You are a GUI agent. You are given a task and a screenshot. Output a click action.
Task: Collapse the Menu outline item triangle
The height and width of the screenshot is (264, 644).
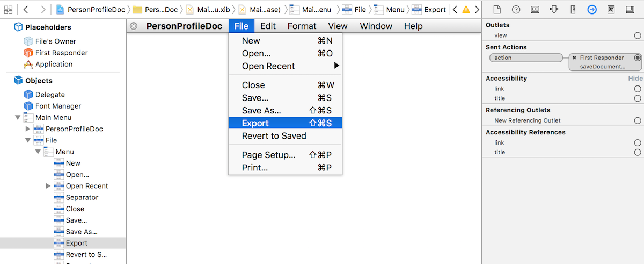click(x=38, y=152)
